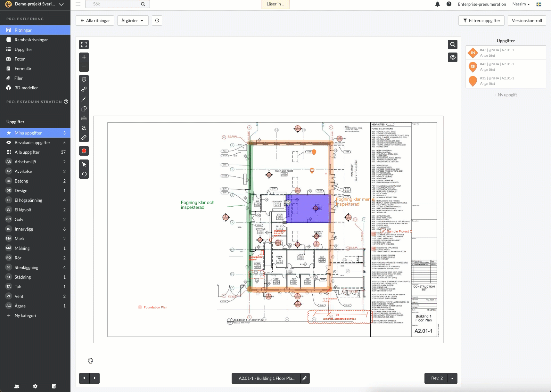
Task: Open Foton section
Action: [35, 59]
